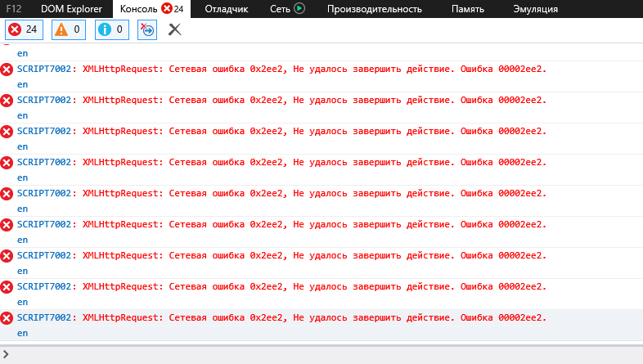The image size is (643, 364).
Task: Click the console prompt chevron
Action: [6, 354]
